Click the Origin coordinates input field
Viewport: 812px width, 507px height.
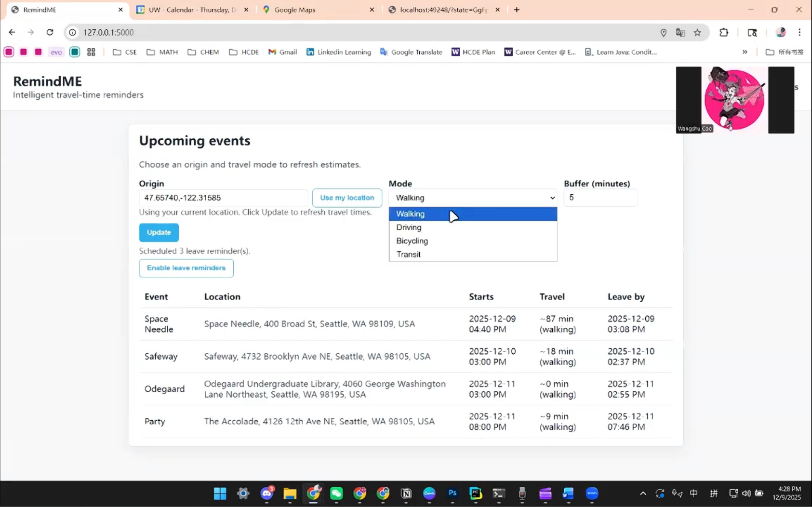tap(224, 198)
